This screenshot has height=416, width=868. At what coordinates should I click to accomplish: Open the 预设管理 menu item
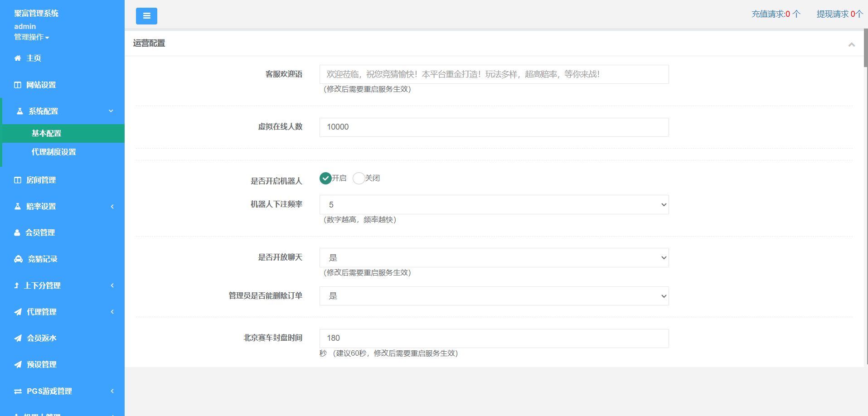pyautogui.click(x=62, y=364)
